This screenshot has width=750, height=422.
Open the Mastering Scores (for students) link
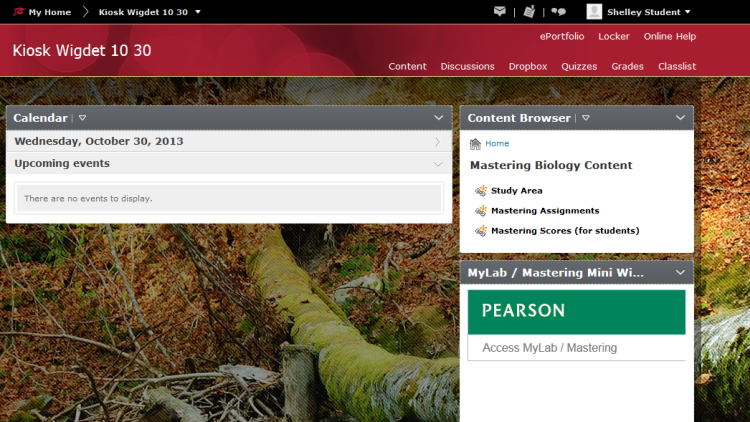pos(564,231)
